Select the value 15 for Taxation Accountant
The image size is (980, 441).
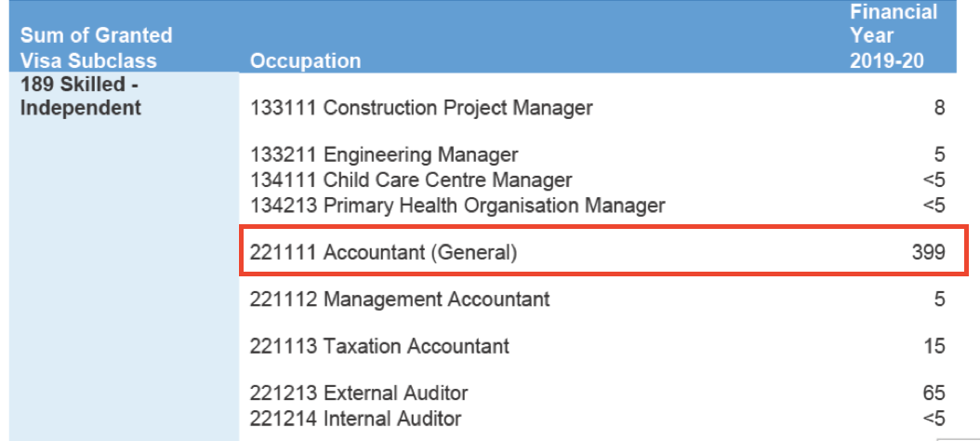click(x=934, y=346)
